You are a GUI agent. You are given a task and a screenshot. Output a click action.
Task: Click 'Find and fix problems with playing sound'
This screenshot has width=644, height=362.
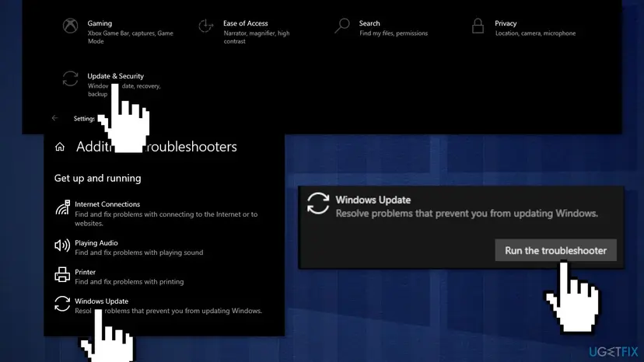click(x=138, y=252)
